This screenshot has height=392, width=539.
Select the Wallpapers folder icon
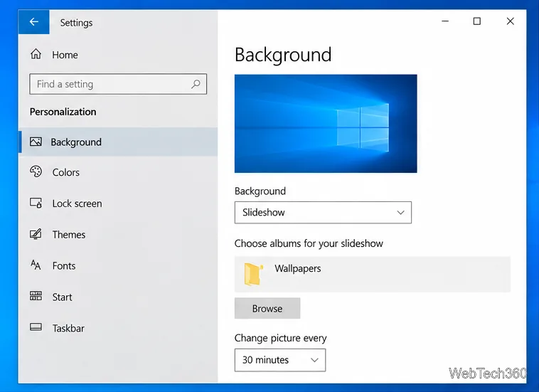tap(253, 274)
